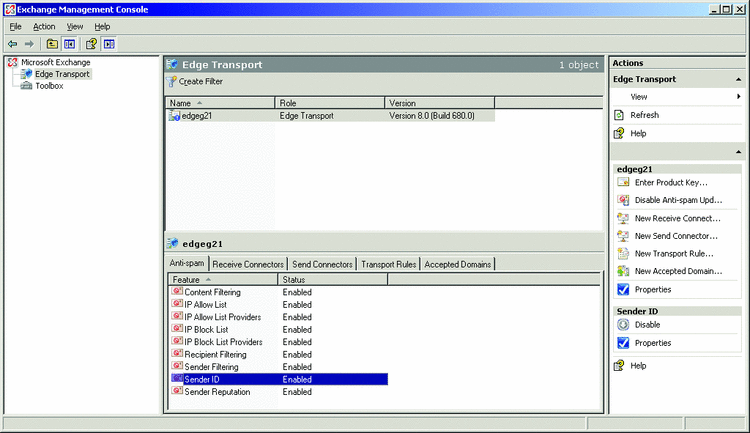Click the Forward arrow toolbar icon
This screenshot has height=433, width=750.
(29, 44)
